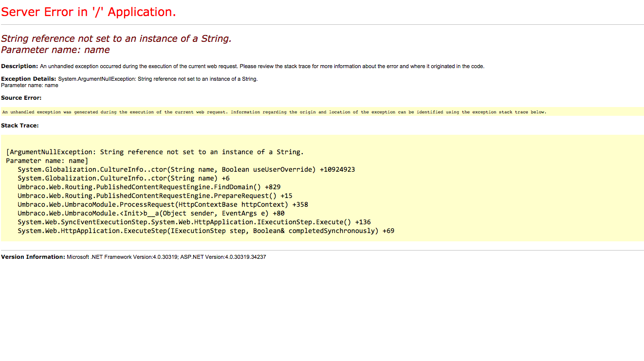Click the 'UmbracoModule.<Init>b__a' trace line

151,214
